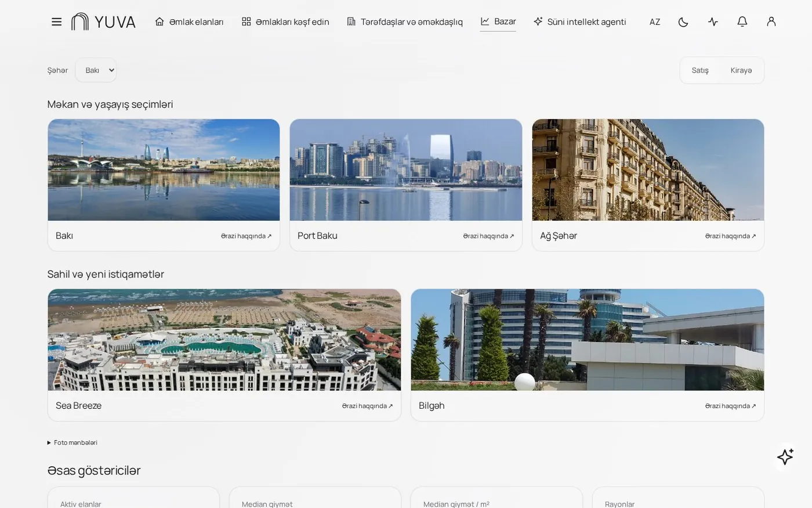The width and height of the screenshot is (812, 508).
Task: Click the Əsas göstəricilər heading
Action: pos(94,470)
